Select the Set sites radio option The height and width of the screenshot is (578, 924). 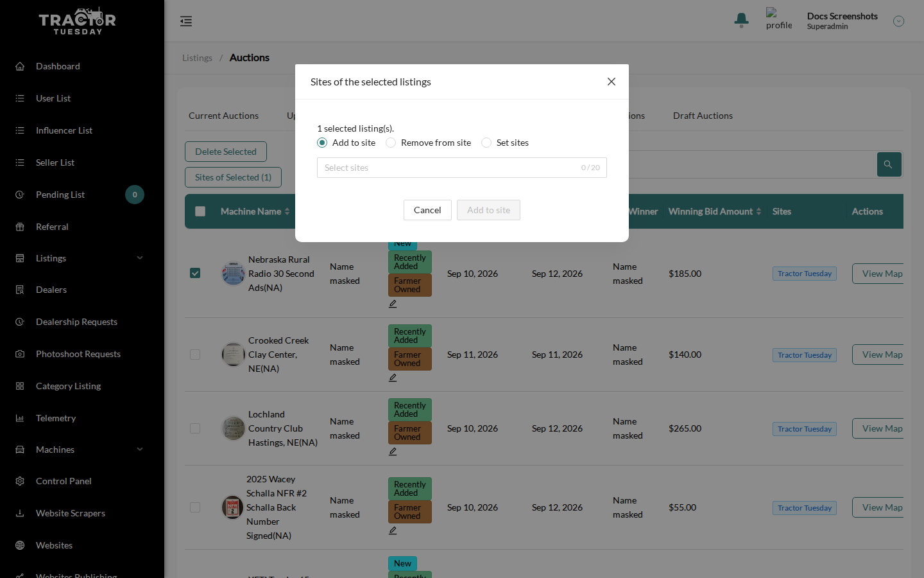[x=486, y=143]
